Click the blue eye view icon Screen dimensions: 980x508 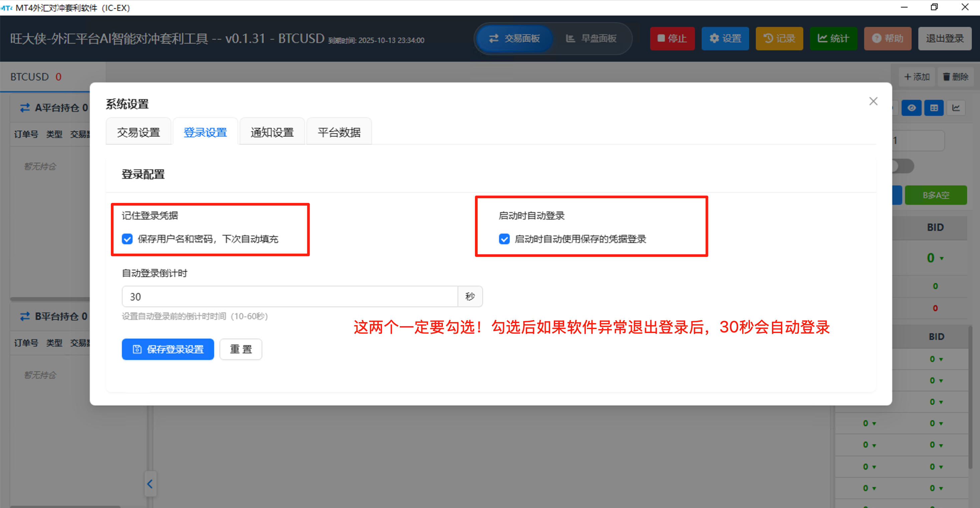coord(912,108)
